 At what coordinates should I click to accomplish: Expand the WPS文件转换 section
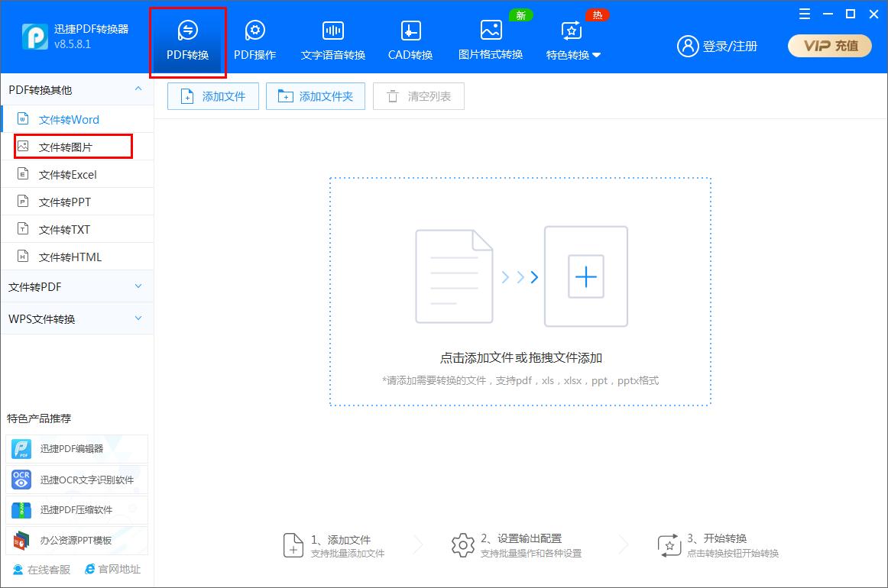(76, 318)
